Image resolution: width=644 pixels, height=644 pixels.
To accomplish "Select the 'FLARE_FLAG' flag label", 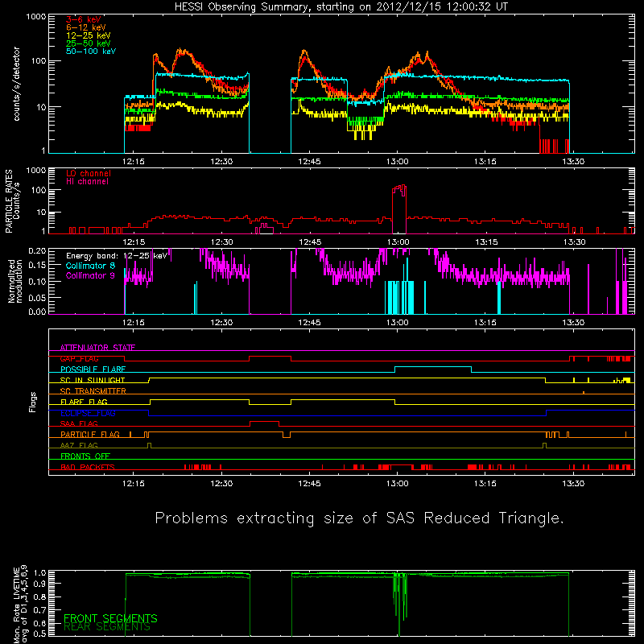I will click(x=84, y=402).
